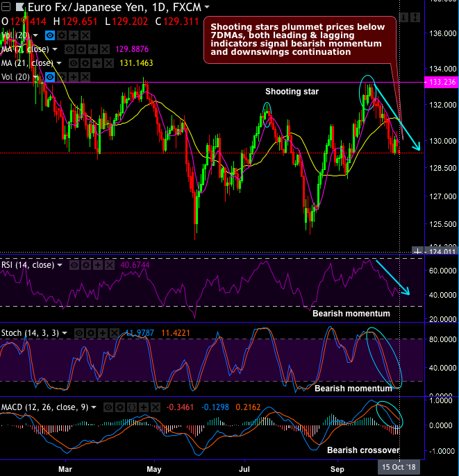The height and width of the screenshot is (476, 459).
Task: Click the pane move-down arrow icon
Action: (403, 17)
